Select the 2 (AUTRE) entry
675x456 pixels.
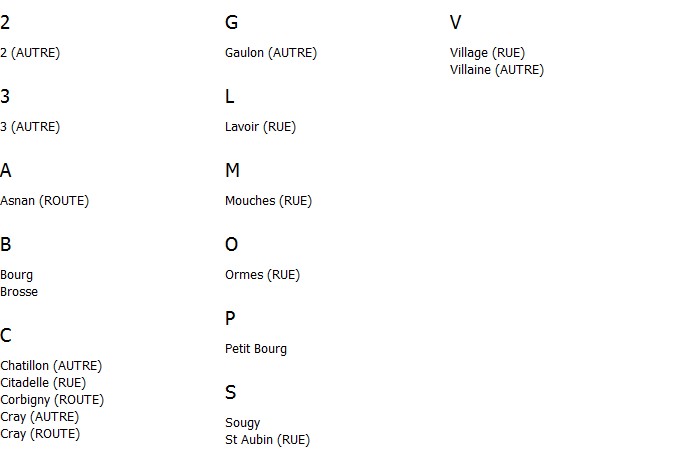pos(30,53)
